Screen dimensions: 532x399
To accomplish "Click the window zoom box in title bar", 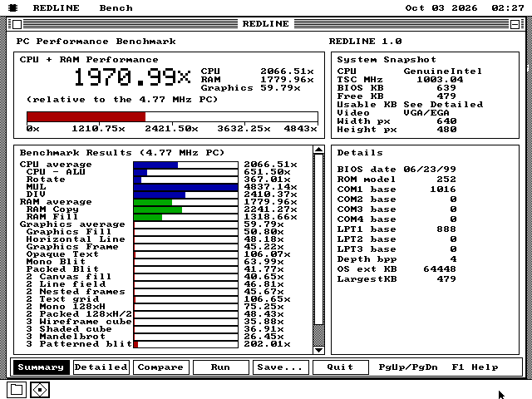I will coord(515,24).
